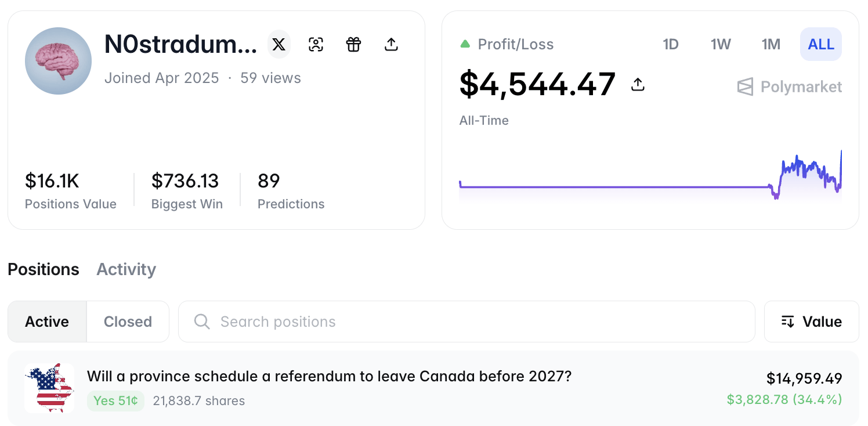Screen dimensions: 868x426
Task: Open the Canada referendum market title
Action: pos(329,377)
